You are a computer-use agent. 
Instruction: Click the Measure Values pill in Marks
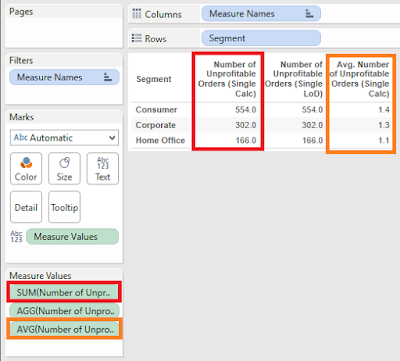pyautogui.click(x=72, y=236)
